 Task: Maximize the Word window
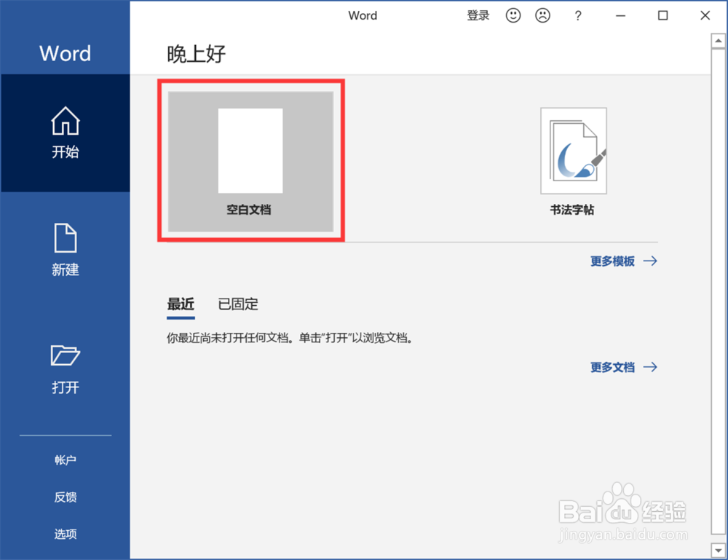(x=663, y=16)
